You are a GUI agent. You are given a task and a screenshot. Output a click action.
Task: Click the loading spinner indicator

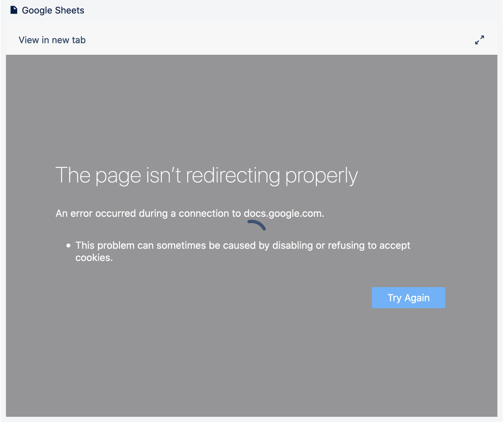256,225
